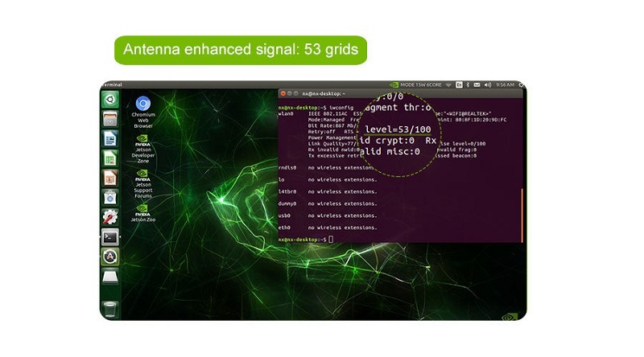The image size is (644, 357).
Task: Click the NVIDIA power mode indicator icon
Action: [394, 85]
